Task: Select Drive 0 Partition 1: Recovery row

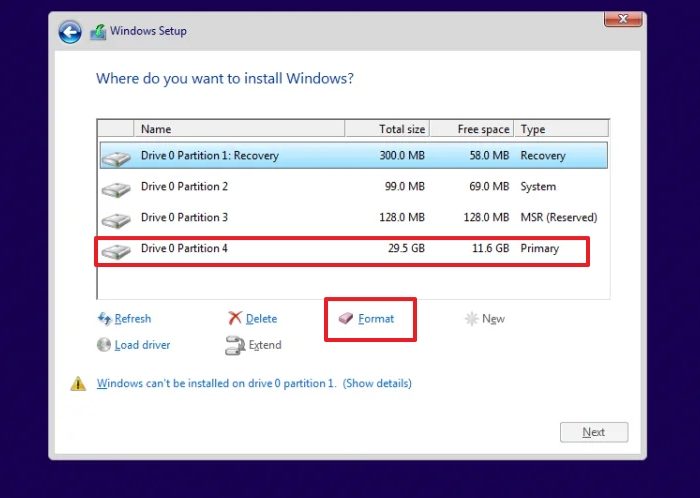Action: point(354,155)
